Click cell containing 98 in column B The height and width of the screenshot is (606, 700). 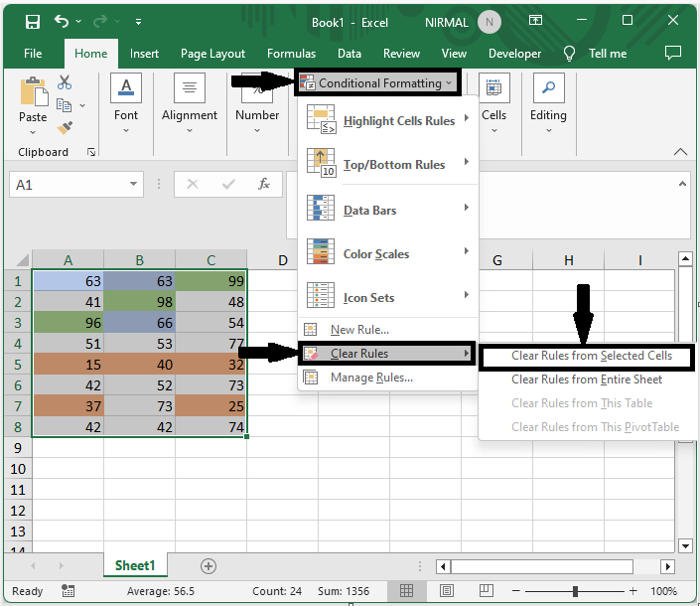click(x=139, y=302)
